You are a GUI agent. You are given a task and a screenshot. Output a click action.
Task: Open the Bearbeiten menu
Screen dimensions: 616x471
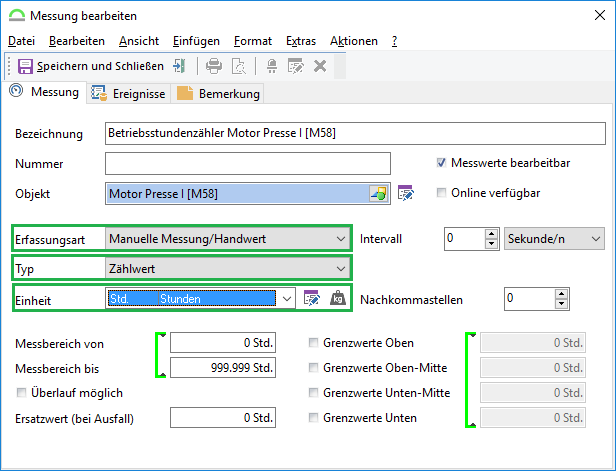click(x=77, y=41)
